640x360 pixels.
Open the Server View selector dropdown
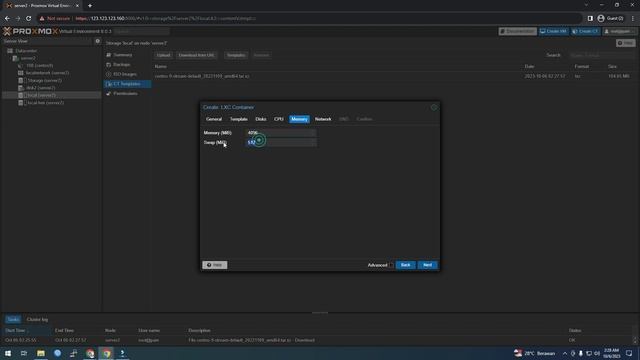(x=47, y=41)
